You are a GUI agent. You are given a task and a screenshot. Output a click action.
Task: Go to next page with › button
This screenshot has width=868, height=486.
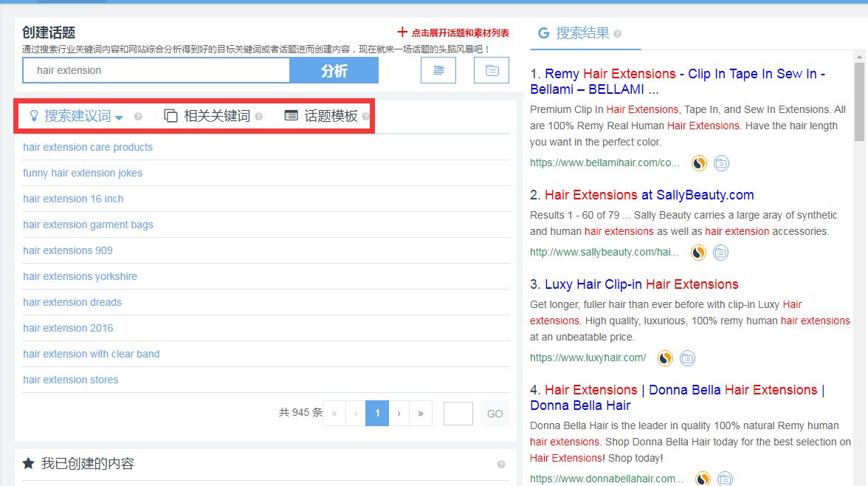pos(399,414)
